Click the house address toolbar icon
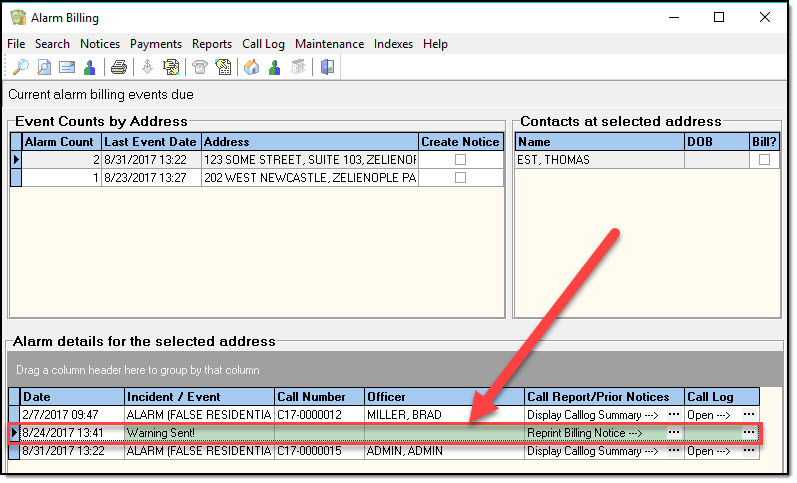 pyautogui.click(x=251, y=68)
